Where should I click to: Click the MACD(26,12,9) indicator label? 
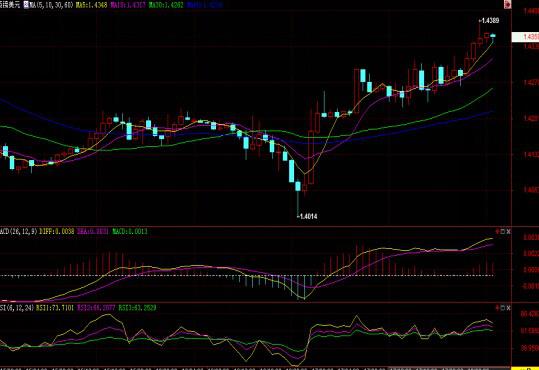pyautogui.click(x=19, y=231)
